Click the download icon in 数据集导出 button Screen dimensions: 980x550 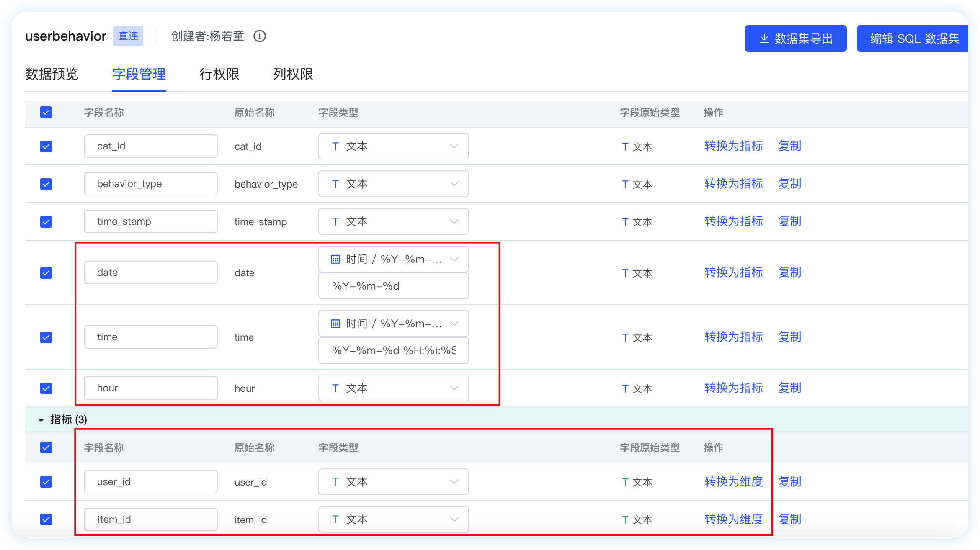click(764, 39)
